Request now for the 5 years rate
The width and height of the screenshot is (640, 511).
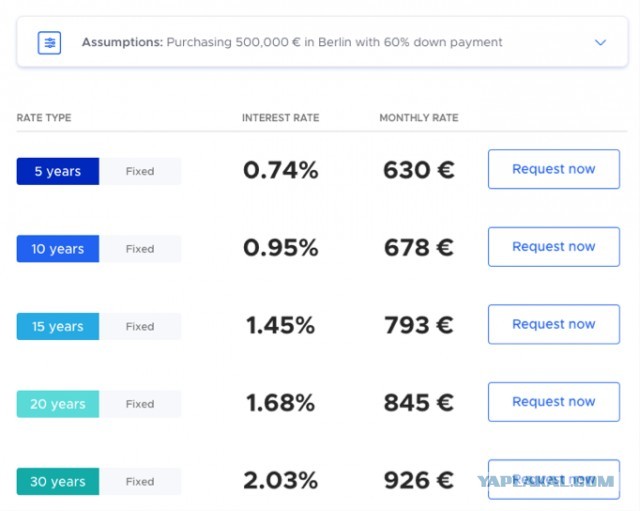553,169
